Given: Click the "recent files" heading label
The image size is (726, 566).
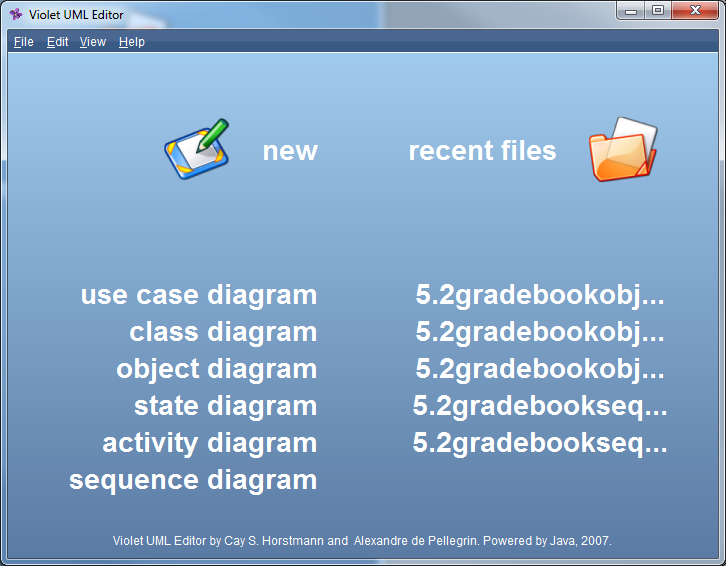Looking at the screenshot, I should tap(482, 151).
